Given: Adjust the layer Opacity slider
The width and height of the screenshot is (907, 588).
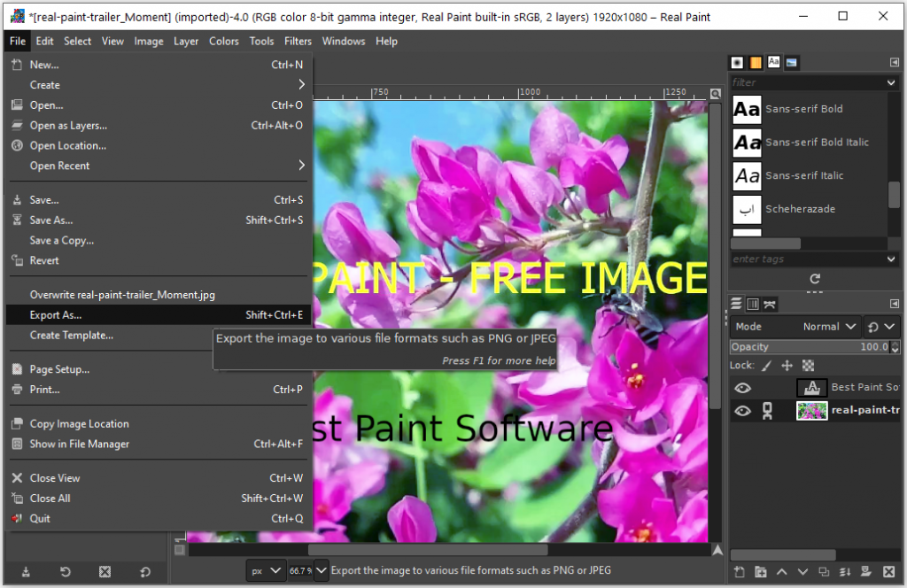Looking at the screenshot, I should coord(806,347).
